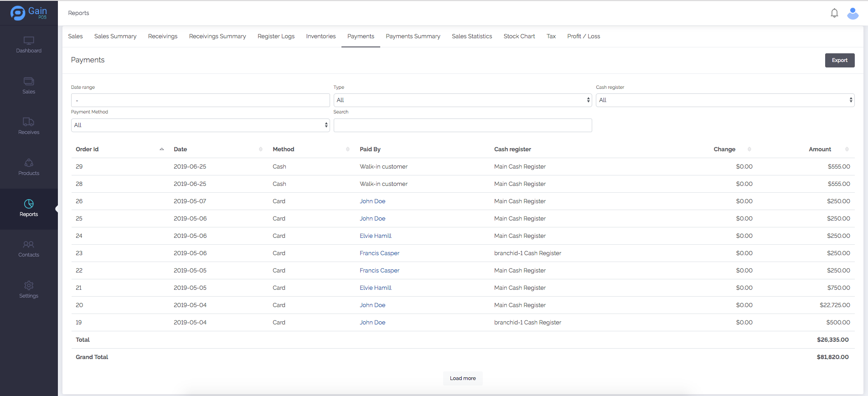Click the Gain POS logo
The width and height of the screenshot is (868, 396).
29,13
